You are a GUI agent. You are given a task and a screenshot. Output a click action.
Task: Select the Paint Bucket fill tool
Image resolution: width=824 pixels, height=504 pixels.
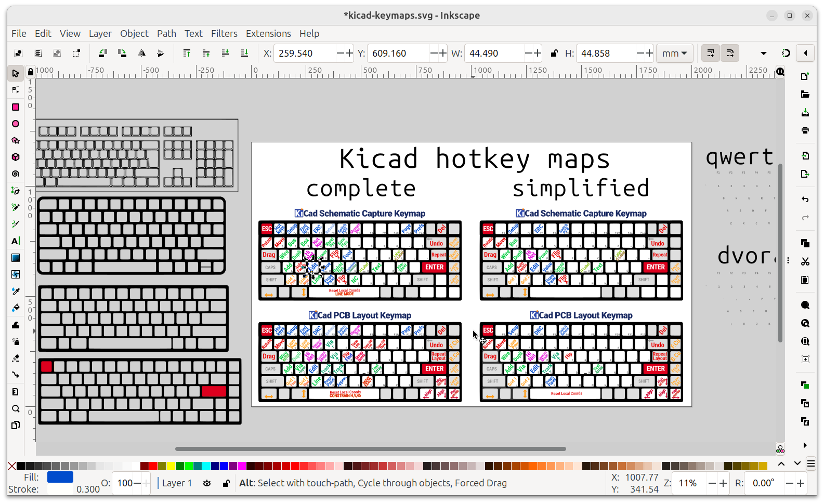click(16, 308)
